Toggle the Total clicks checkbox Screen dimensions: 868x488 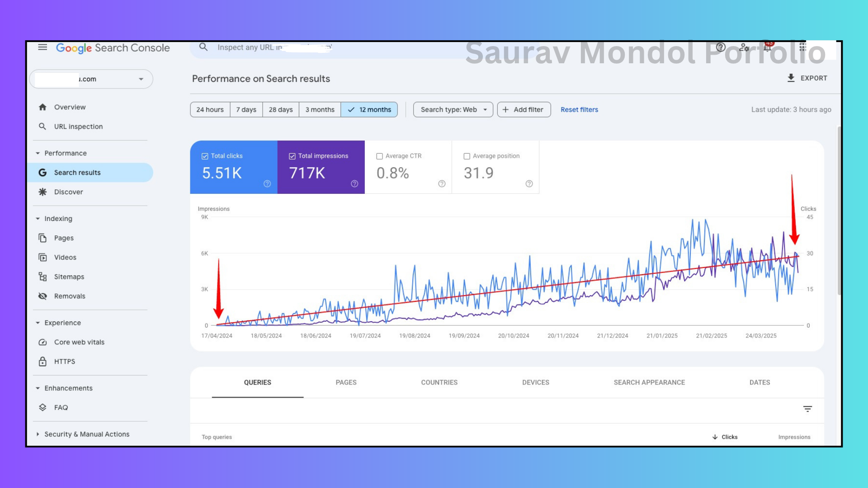coord(205,156)
